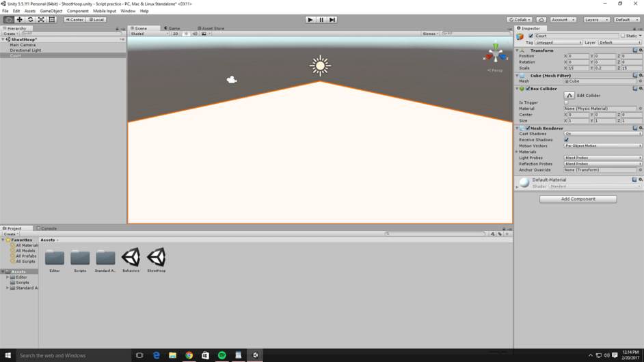Open the GameObject menu
The width and height of the screenshot is (644, 362).
pyautogui.click(x=51, y=11)
